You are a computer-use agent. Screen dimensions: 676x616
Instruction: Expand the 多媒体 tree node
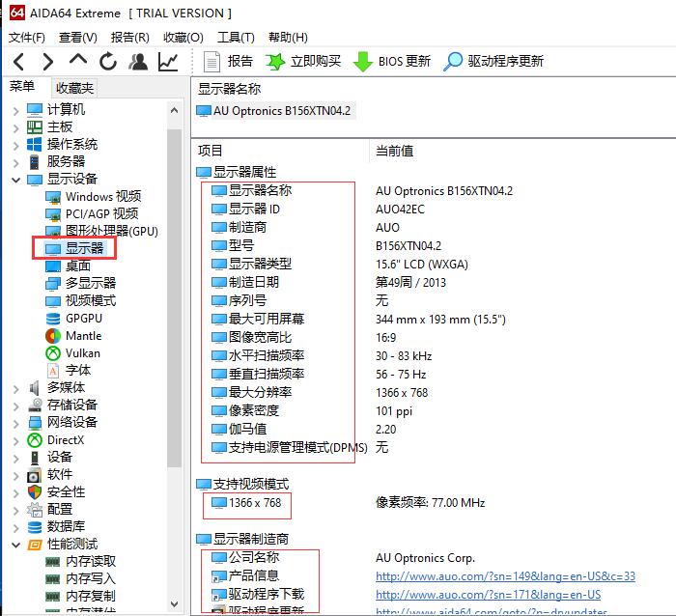[x=16, y=389]
